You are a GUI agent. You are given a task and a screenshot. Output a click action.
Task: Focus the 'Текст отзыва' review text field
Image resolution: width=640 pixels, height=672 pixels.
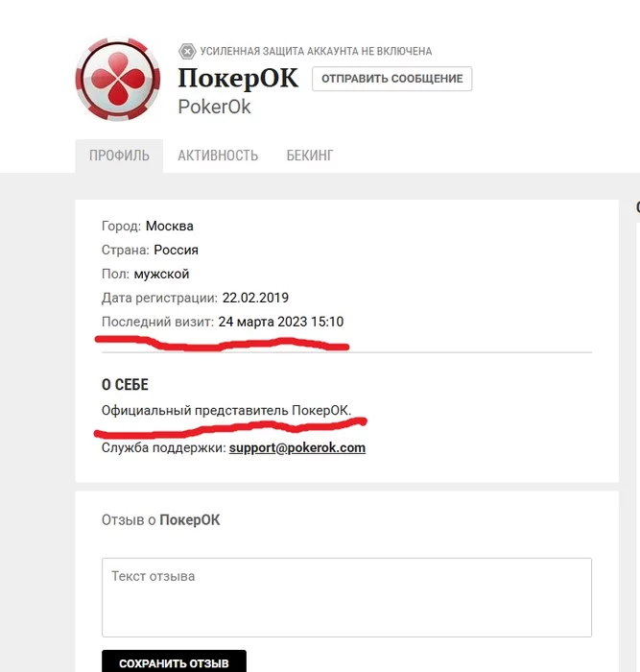[x=346, y=597]
